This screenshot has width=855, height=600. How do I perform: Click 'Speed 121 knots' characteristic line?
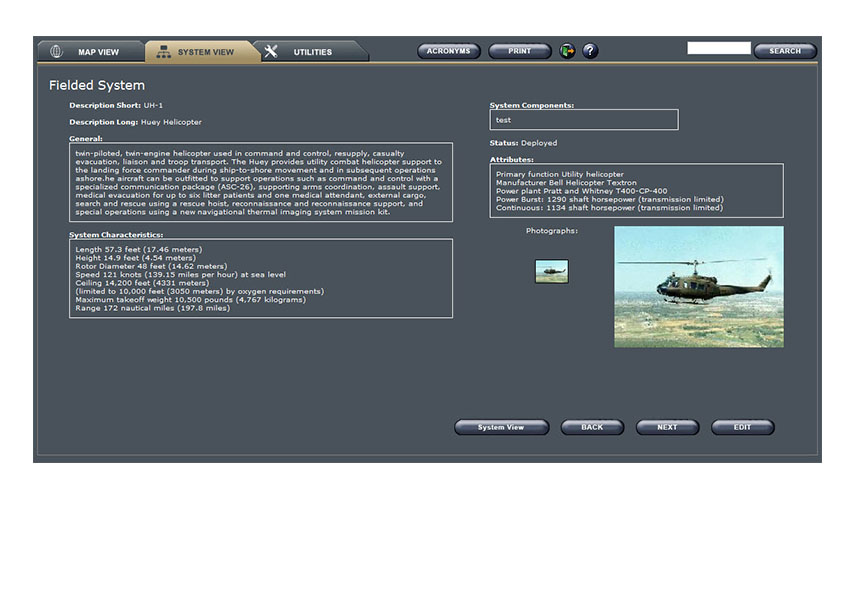(180, 274)
